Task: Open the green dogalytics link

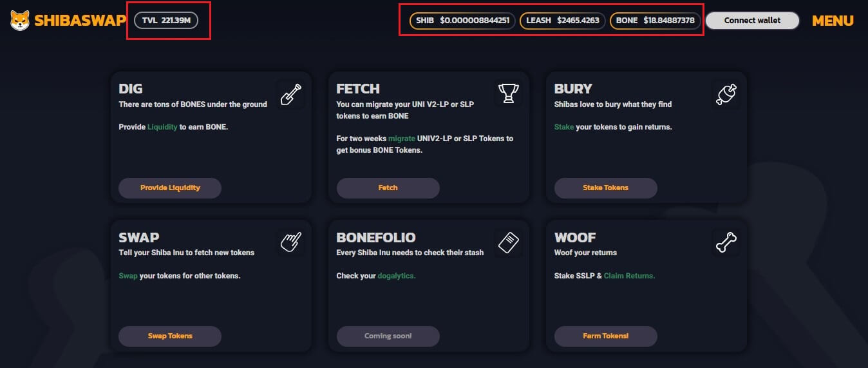Action: (397, 276)
